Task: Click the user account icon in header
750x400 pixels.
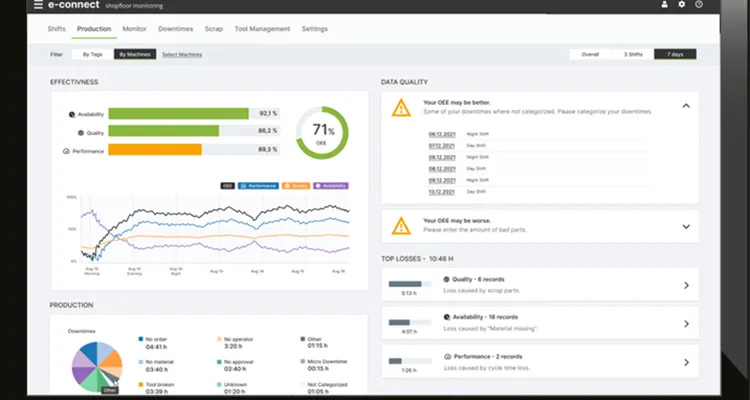Action: point(664,5)
